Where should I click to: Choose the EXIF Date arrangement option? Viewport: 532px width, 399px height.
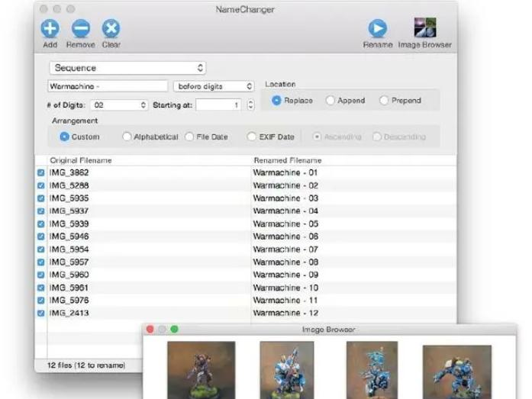pyautogui.click(x=251, y=137)
